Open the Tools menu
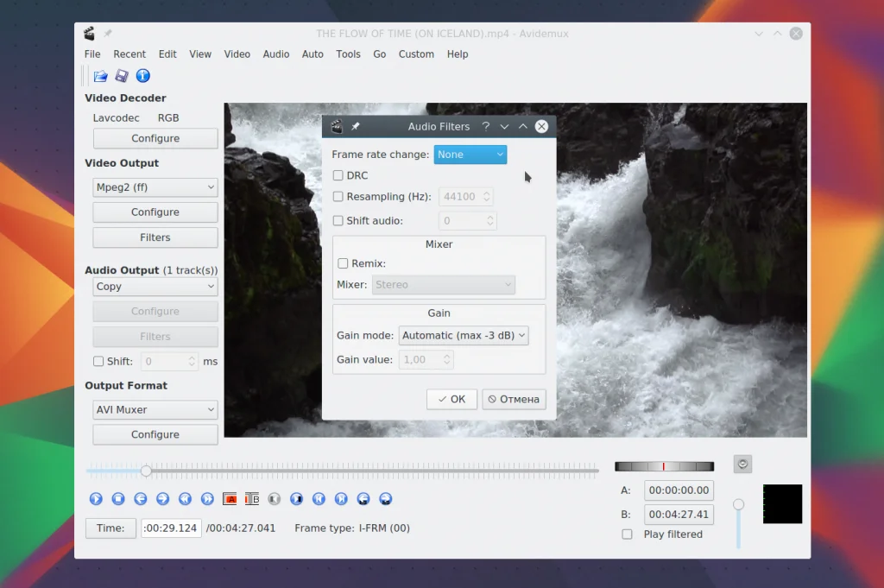The height and width of the screenshot is (588, 884). (x=348, y=54)
